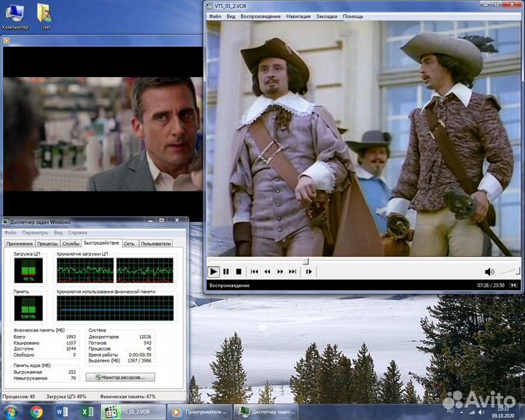Open Вид menu in Media Player Classic
The width and height of the screenshot is (525, 420).
click(x=231, y=16)
